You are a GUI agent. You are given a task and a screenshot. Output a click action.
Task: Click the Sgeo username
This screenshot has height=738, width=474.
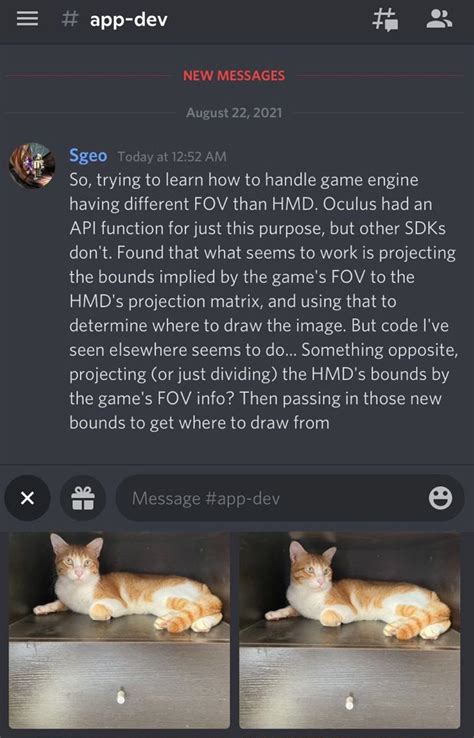coord(88,155)
